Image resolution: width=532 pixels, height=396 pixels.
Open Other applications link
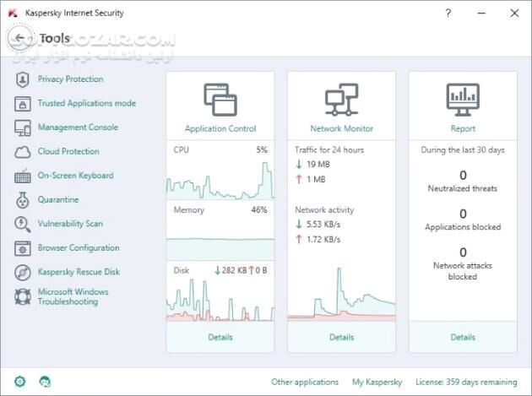click(x=305, y=382)
